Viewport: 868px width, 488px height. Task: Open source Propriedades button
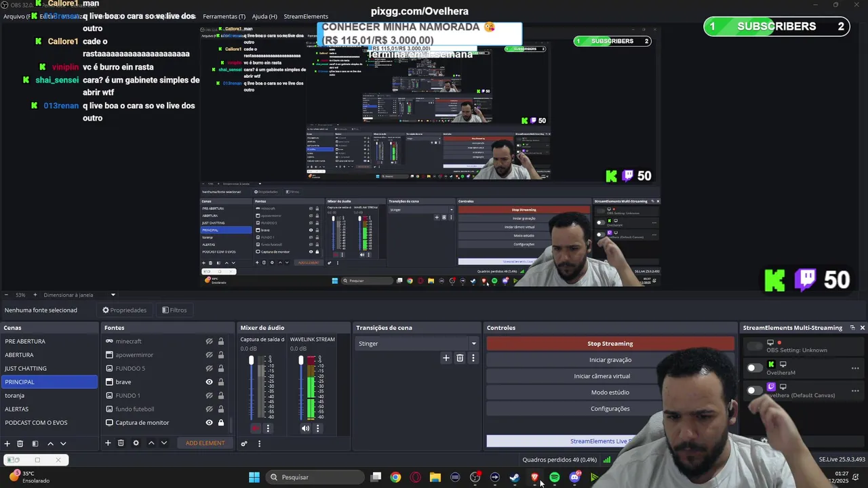[x=125, y=310]
